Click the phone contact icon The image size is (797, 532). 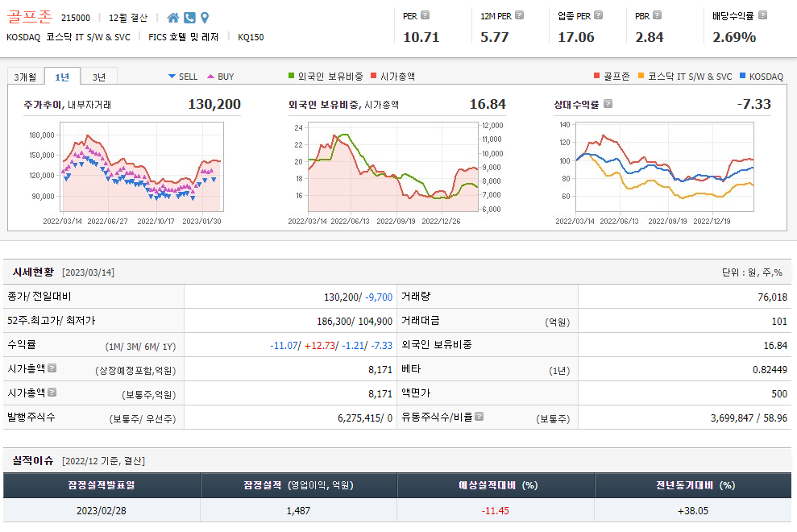(189, 18)
